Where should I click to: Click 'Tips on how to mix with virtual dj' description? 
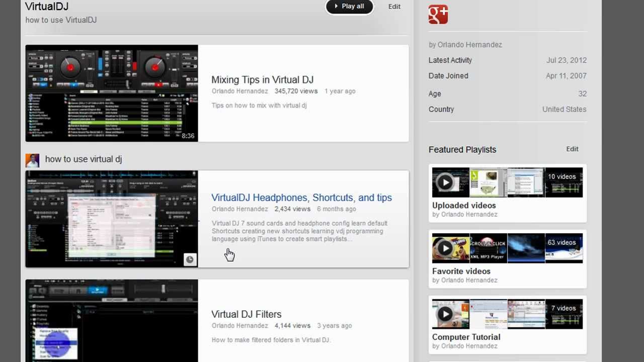[259, 105]
